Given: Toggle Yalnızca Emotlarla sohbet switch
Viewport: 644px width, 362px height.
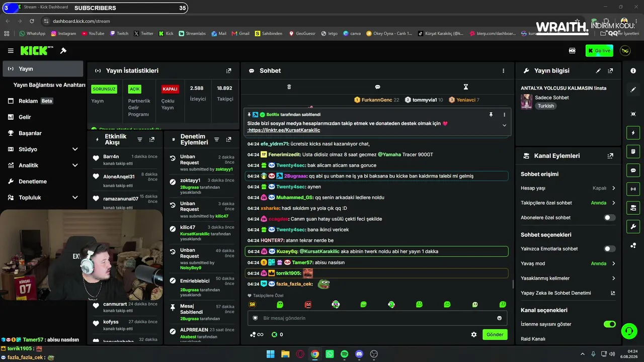Looking at the screenshot, I should 609,249.
